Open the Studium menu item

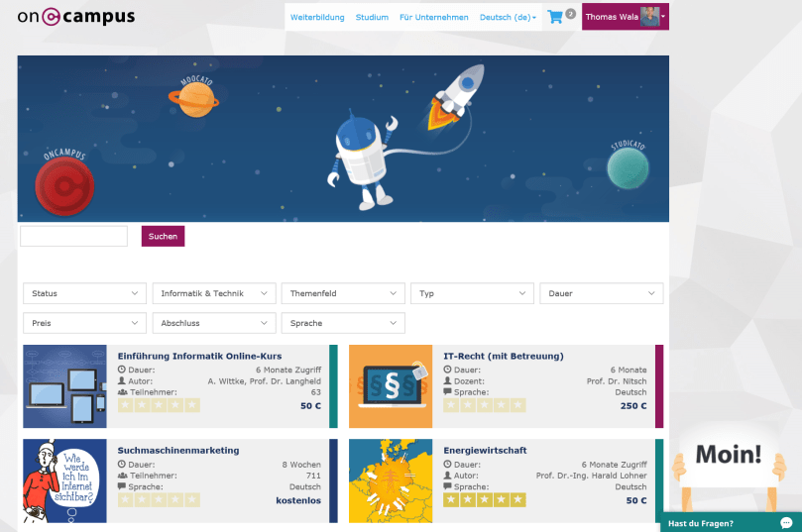click(x=372, y=17)
